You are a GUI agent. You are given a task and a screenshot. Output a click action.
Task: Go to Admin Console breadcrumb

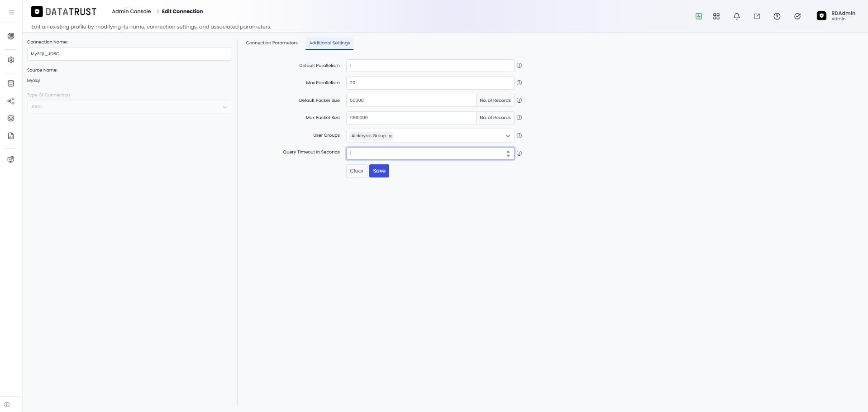[131, 11]
